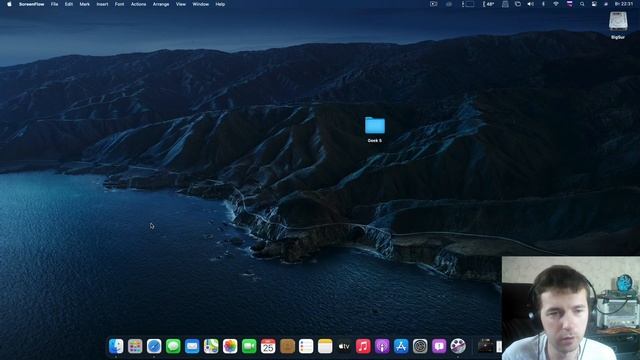Click the menu bar clock showing 22:31
The image size is (640, 360).
pos(624,4)
